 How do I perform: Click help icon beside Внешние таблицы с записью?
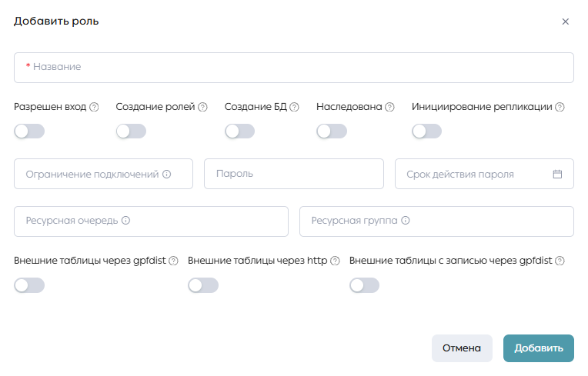(560, 261)
